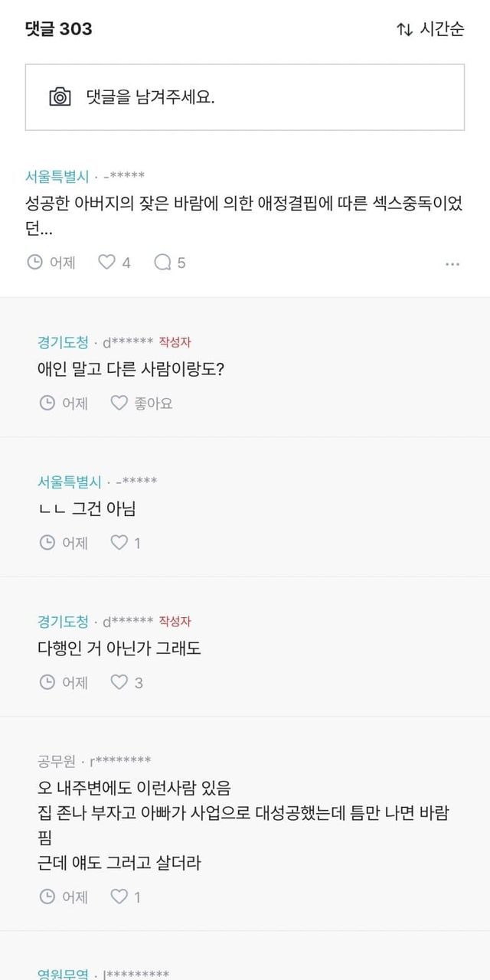Click the 댓글 303 comments header
The image size is (490, 980).
[58, 29]
